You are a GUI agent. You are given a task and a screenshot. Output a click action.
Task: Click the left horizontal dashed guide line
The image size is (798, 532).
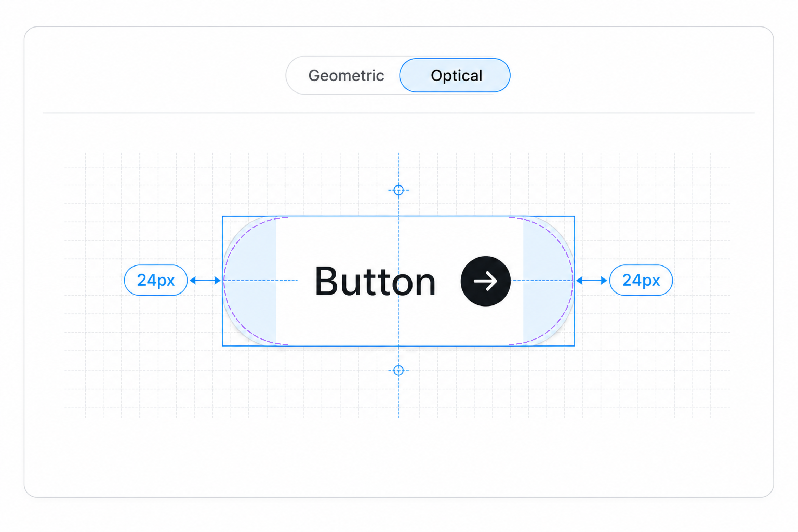coord(261,281)
